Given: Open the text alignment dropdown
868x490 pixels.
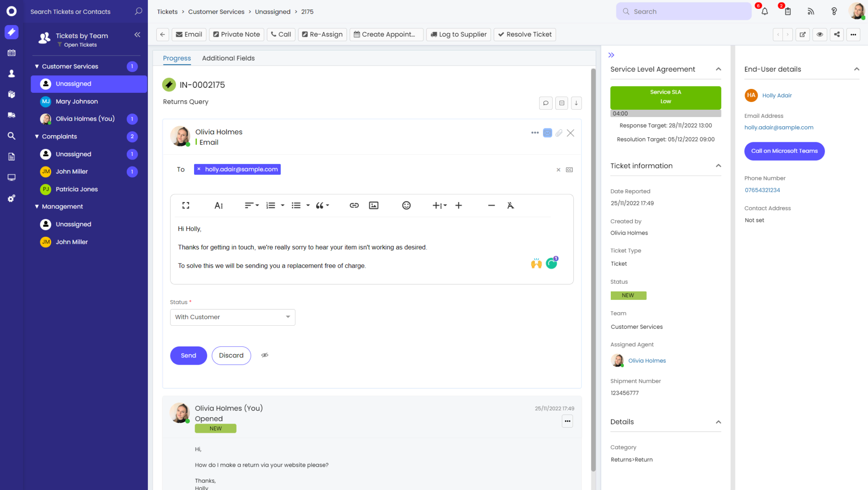Looking at the screenshot, I should [252, 205].
